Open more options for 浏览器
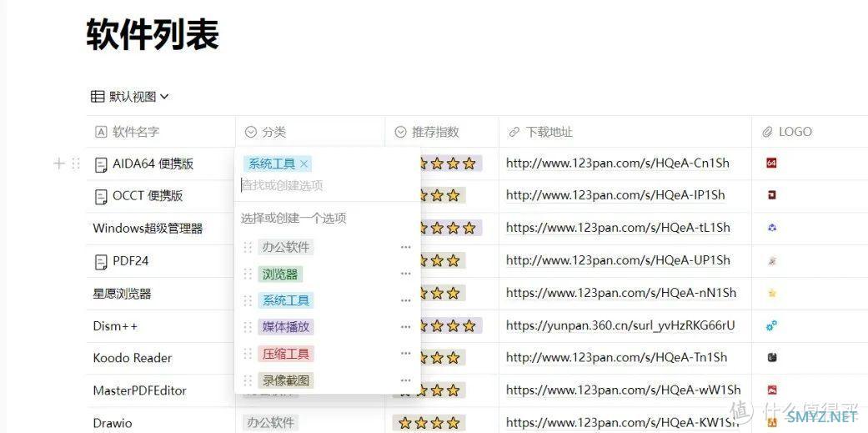Image resolution: width=868 pixels, height=433 pixels. click(406, 274)
